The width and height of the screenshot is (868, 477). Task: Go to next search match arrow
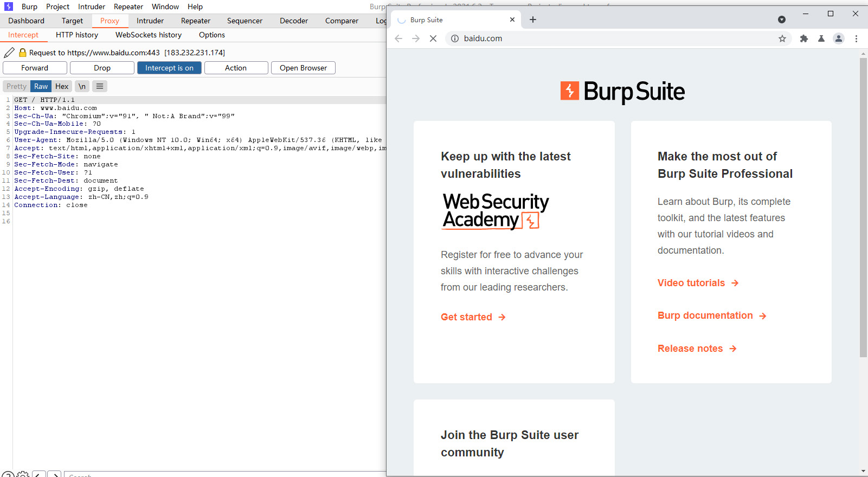[x=54, y=475]
